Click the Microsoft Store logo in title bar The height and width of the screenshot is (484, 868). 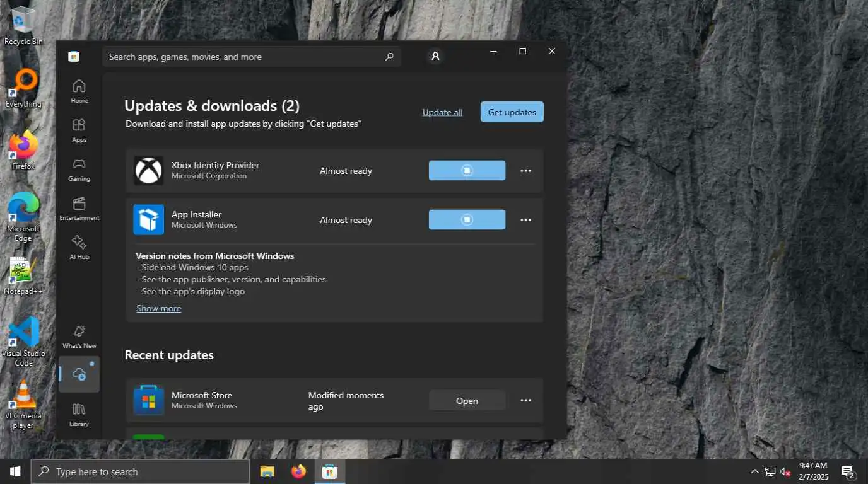click(x=74, y=57)
